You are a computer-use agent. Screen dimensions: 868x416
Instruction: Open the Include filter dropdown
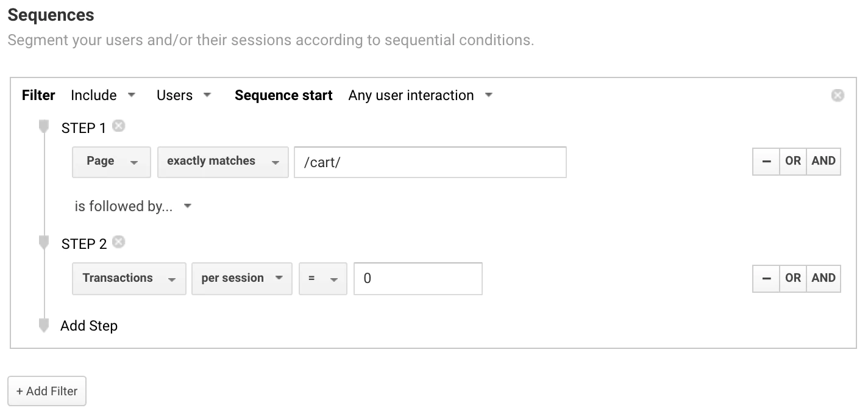[103, 95]
